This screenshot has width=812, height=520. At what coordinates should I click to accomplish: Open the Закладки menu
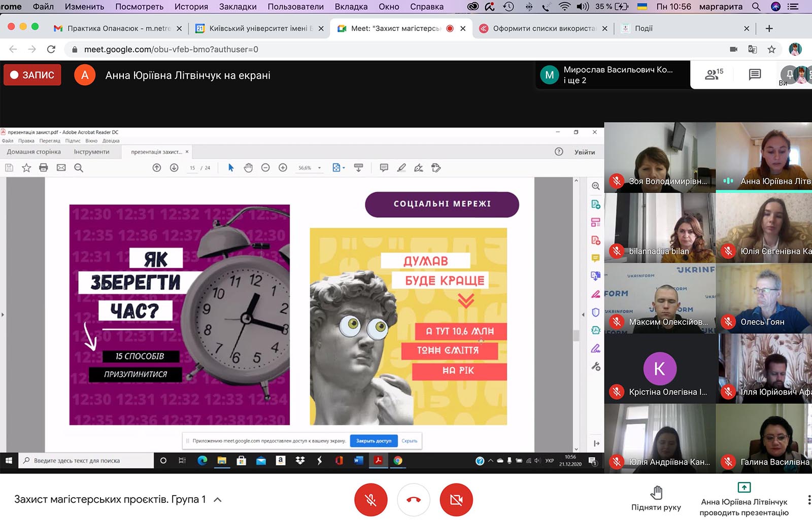click(238, 7)
